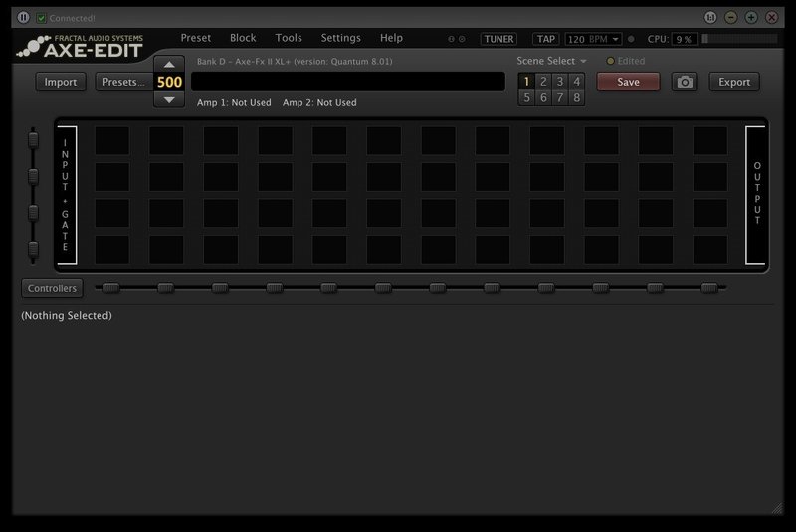The height and width of the screenshot is (532, 796).
Task: Click the tempo LED indicator
Action: tap(631, 39)
